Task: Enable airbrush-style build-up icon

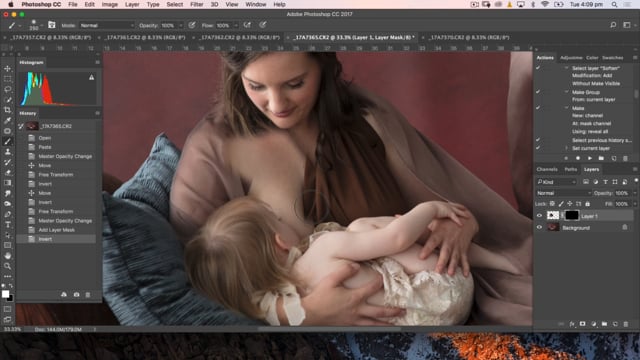Action: (x=247, y=25)
